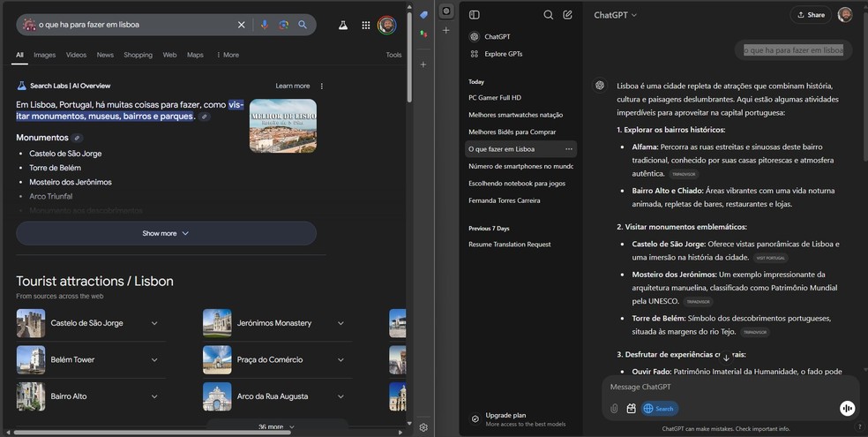Jump to bottom with down arrow button

click(x=726, y=358)
